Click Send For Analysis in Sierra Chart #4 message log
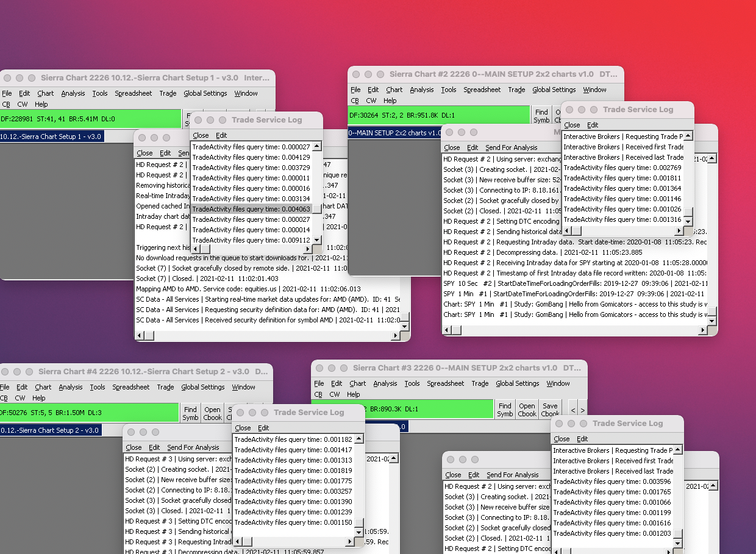This screenshot has width=756, height=554. 193,447
